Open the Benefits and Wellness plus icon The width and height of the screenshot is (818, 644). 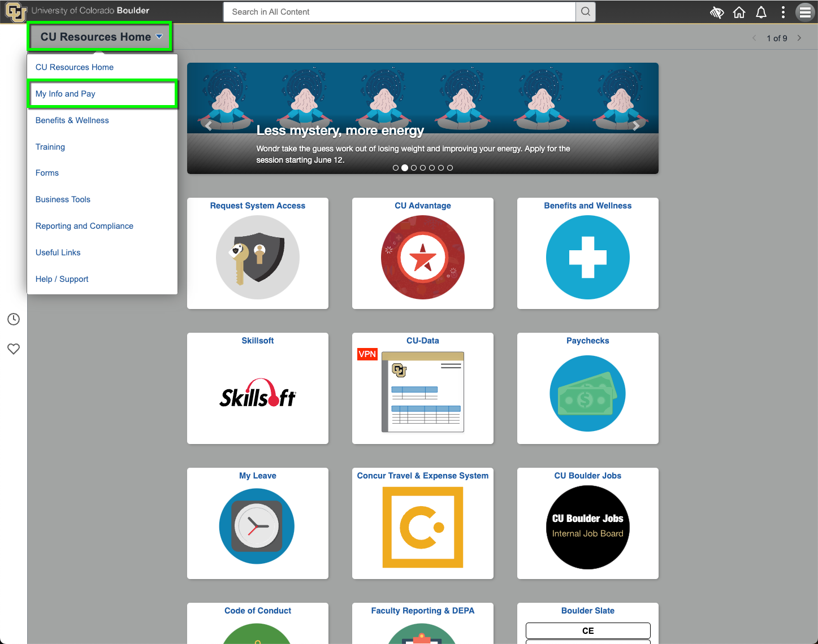point(588,258)
